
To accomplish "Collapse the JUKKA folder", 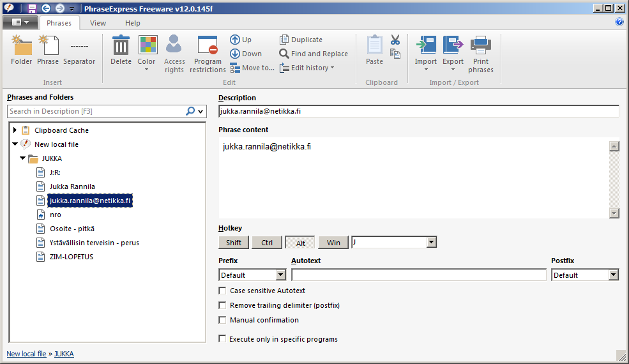I will pyautogui.click(x=22, y=158).
